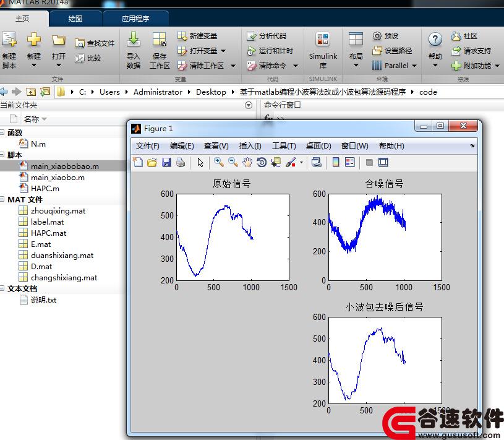Click the Browse for Folder button
Image resolution: width=504 pixels, height=440 pixels.
45,92
